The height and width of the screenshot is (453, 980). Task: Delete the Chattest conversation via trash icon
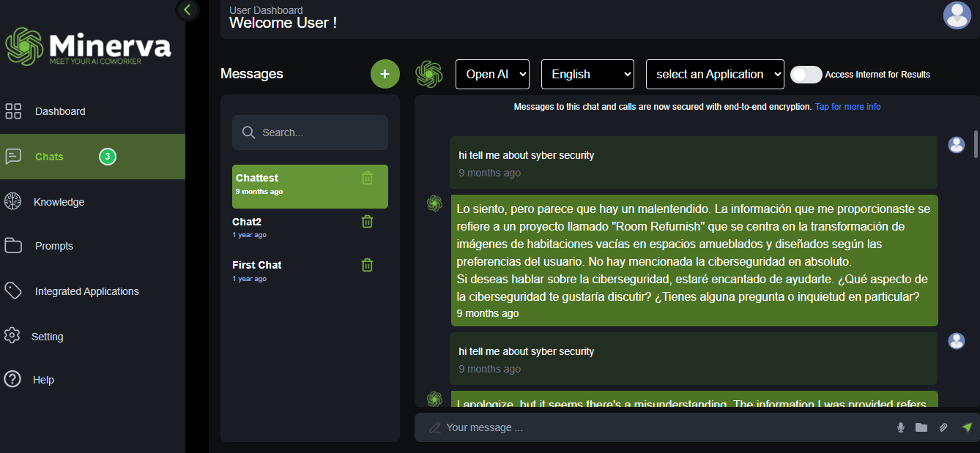[368, 178]
